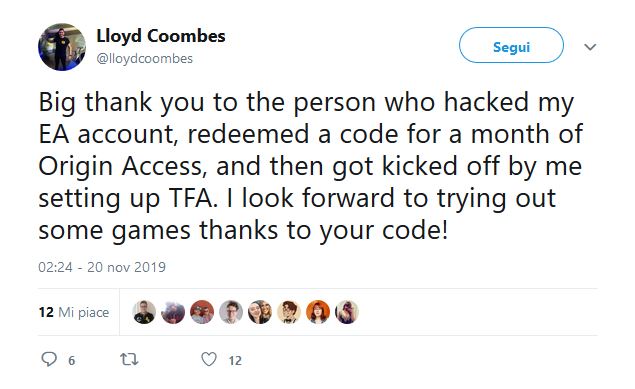
Task: Like the tweet with heart icon
Action: (209, 359)
